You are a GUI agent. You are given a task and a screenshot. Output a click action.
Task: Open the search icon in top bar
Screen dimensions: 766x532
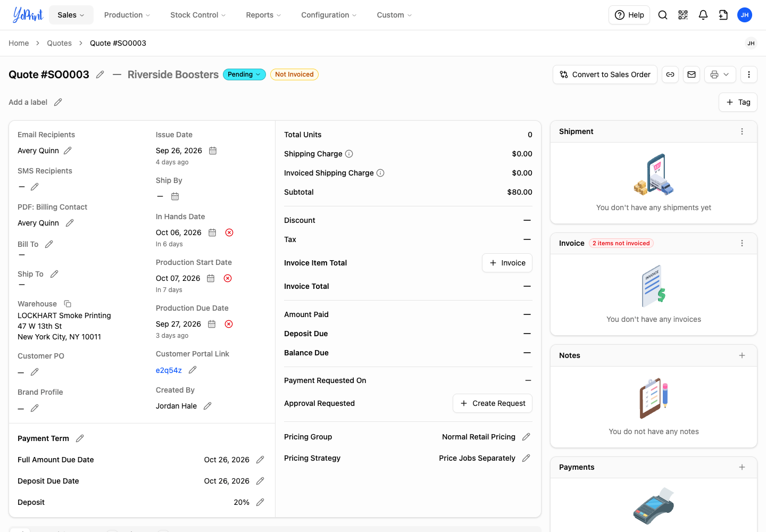click(x=663, y=15)
